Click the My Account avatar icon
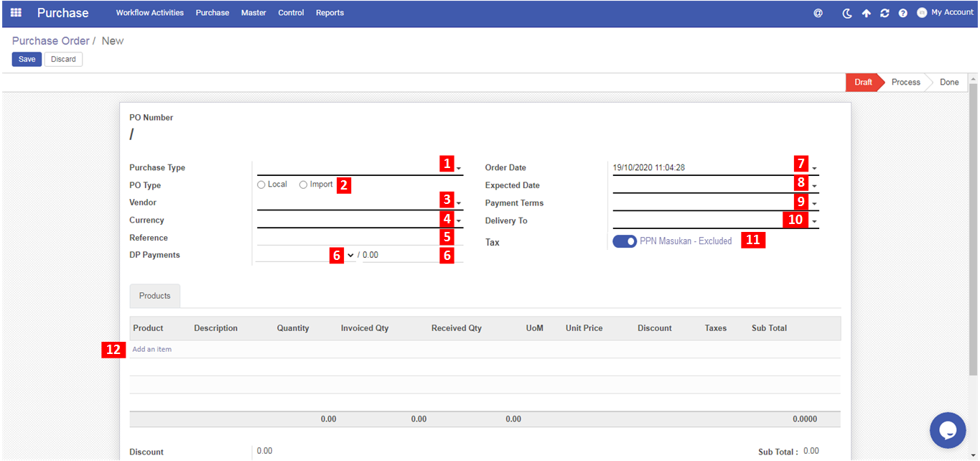This screenshot has height=461, width=980. [x=922, y=13]
